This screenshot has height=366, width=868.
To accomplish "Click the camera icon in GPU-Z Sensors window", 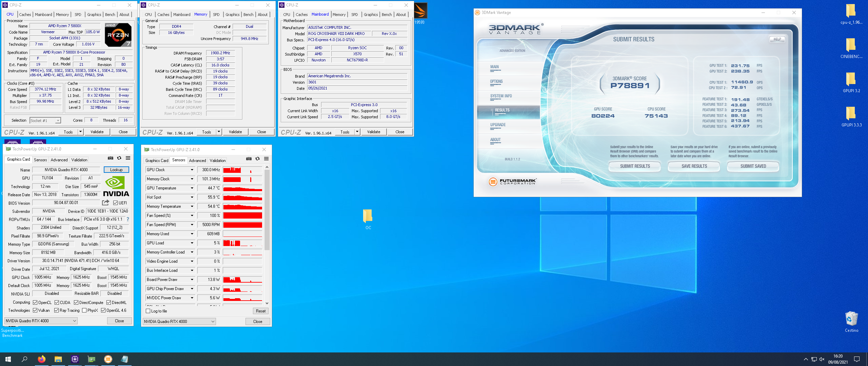I will pos(249,159).
